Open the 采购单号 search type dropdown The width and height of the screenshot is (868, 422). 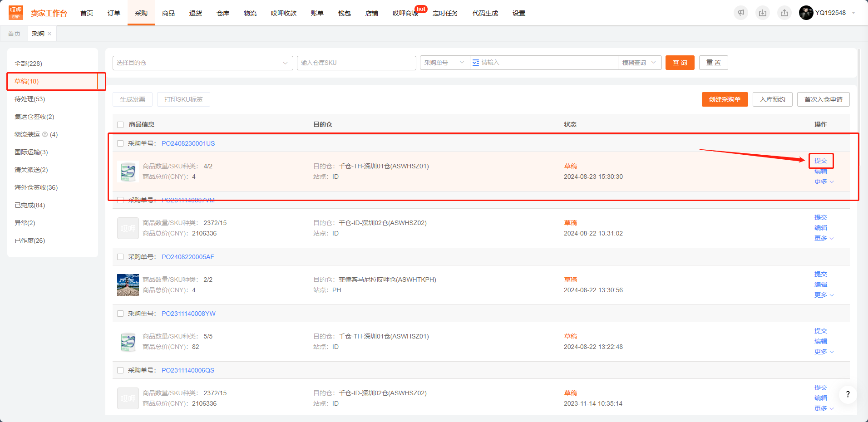tap(445, 63)
